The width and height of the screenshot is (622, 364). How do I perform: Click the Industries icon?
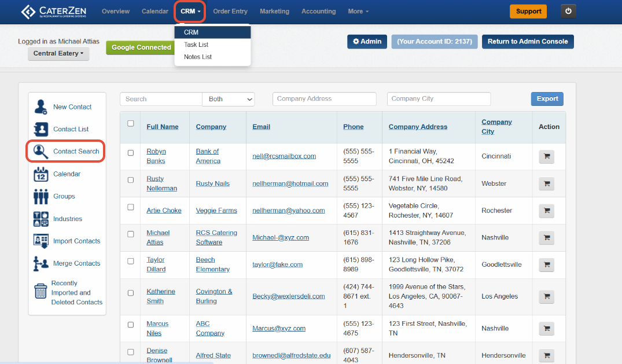[41, 219]
